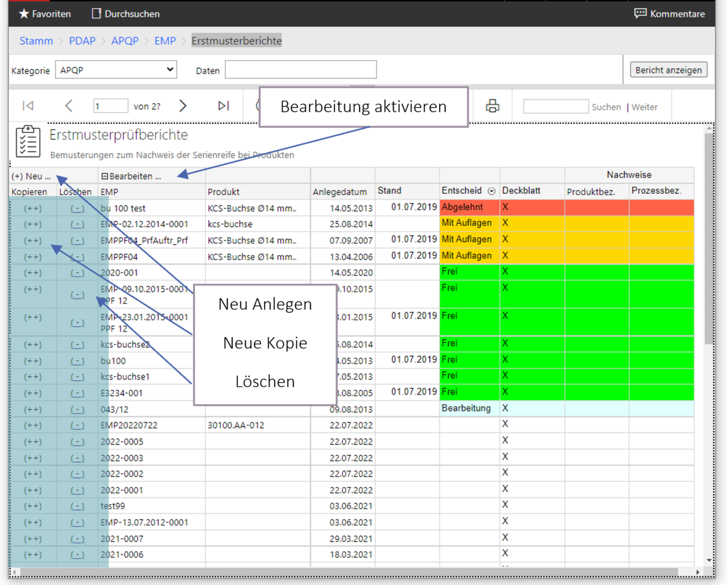Click Suchen link in toolbar
The height and width of the screenshot is (585, 728).
click(x=606, y=107)
